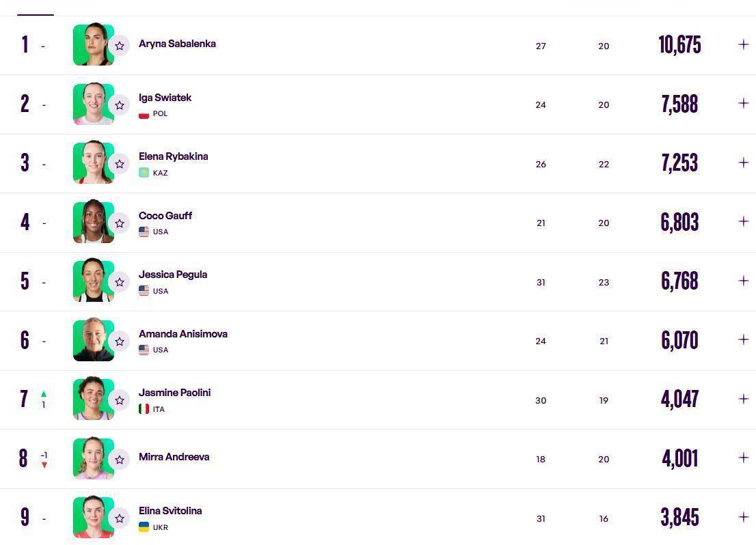This screenshot has width=756, height=545.
Task: Click Elina Svitolina's headshot thumbnail
Action: 93,517
